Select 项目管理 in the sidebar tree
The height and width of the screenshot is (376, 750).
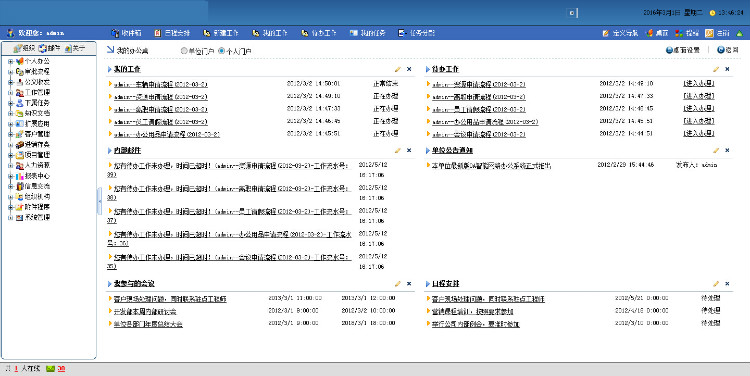(37, 155)
